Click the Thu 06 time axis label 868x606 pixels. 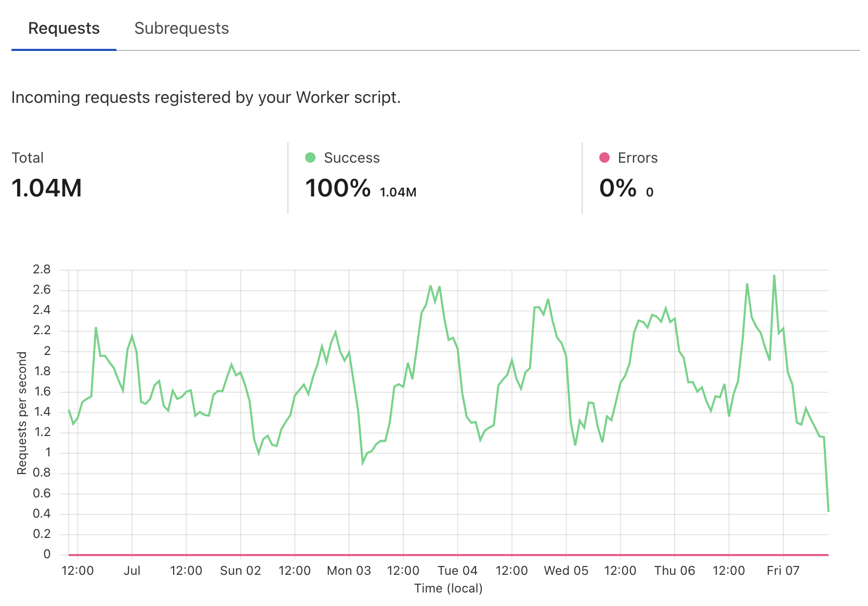[674, 571]
